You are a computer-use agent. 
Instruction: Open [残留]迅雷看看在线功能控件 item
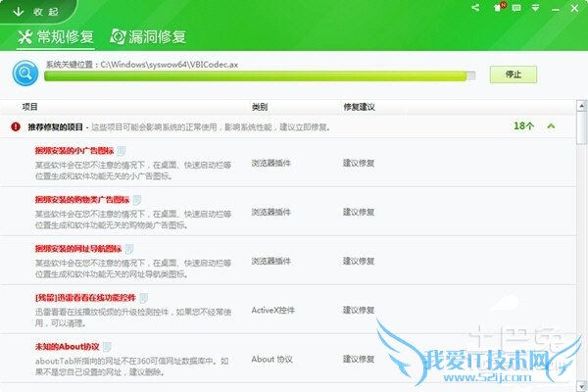[x=85, y=298]
